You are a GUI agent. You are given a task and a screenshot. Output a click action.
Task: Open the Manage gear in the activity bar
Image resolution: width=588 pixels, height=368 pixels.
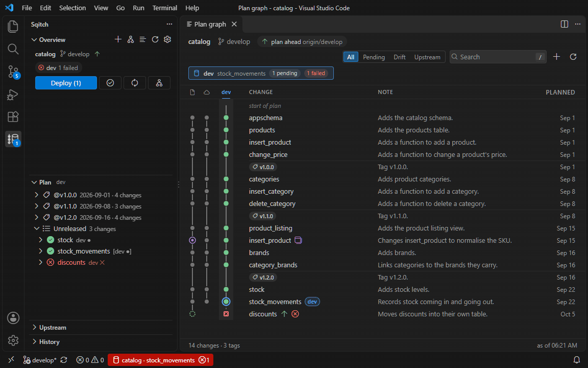(x=13, y=340)
